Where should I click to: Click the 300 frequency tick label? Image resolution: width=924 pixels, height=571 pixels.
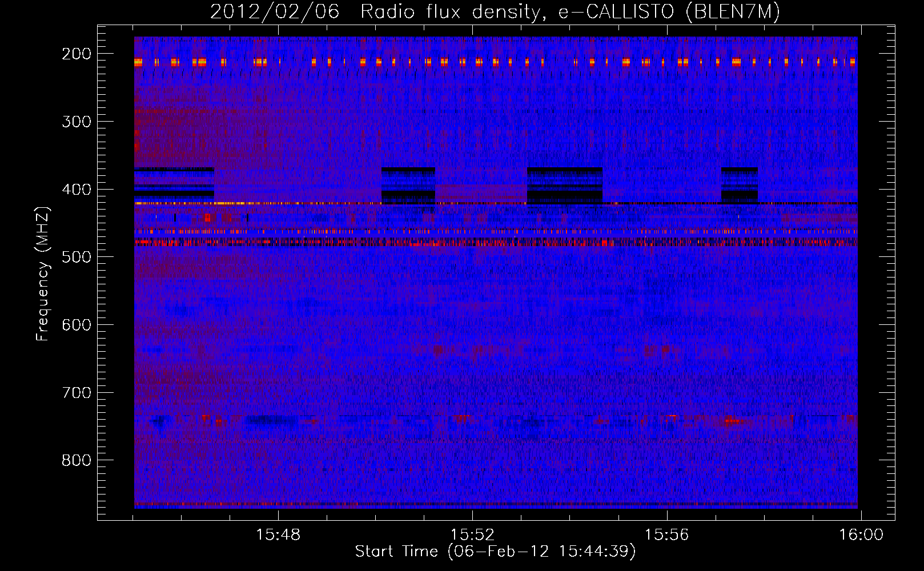point(76,122)
